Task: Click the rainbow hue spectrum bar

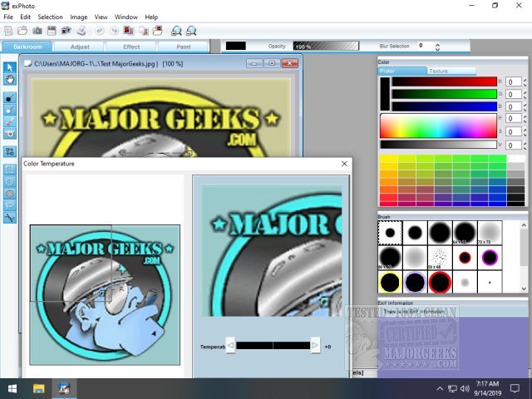Action: click(438, 126)
